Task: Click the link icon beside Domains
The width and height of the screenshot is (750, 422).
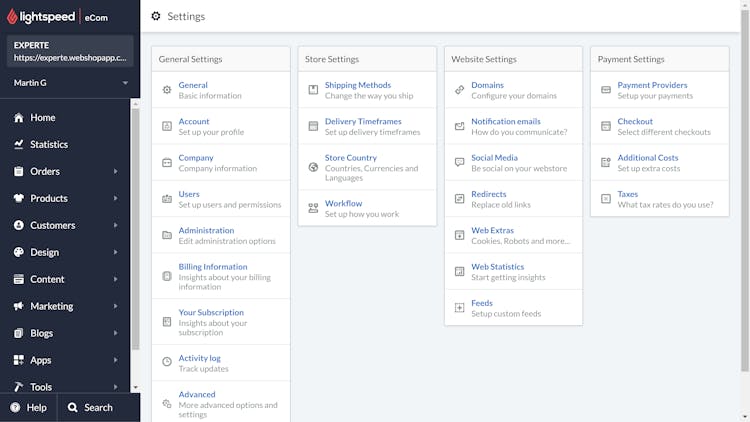Action: point(459,89)
